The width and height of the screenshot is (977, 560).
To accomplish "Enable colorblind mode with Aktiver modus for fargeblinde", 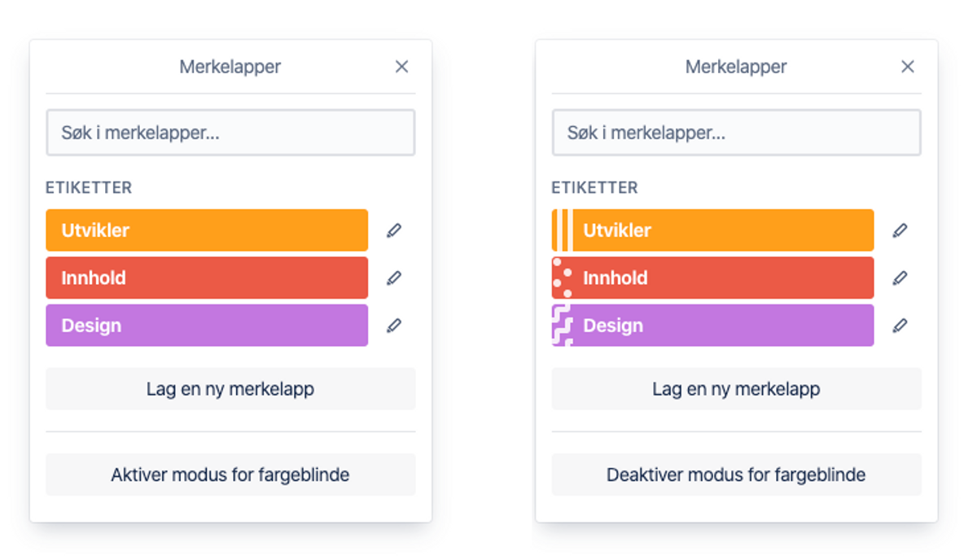I will [230, 475].
